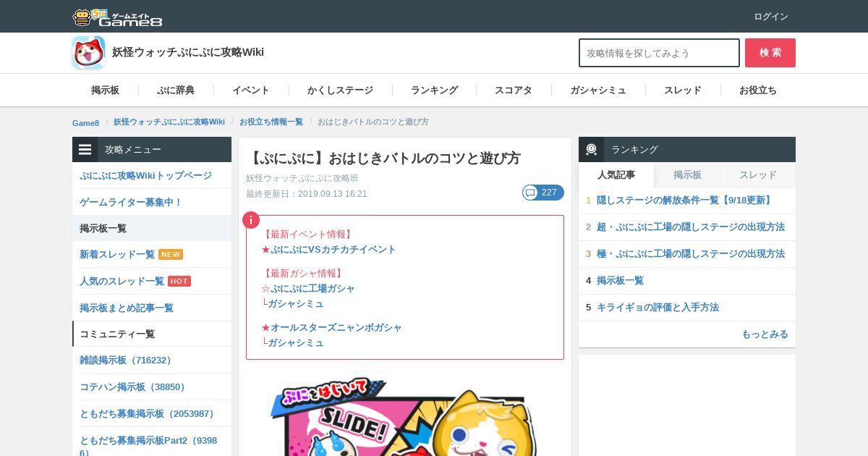Image resolution: width=868 pixels, height=456 pixels.
Task: Focus the 攻略情報を探してみよう search field
Action: 659,53
